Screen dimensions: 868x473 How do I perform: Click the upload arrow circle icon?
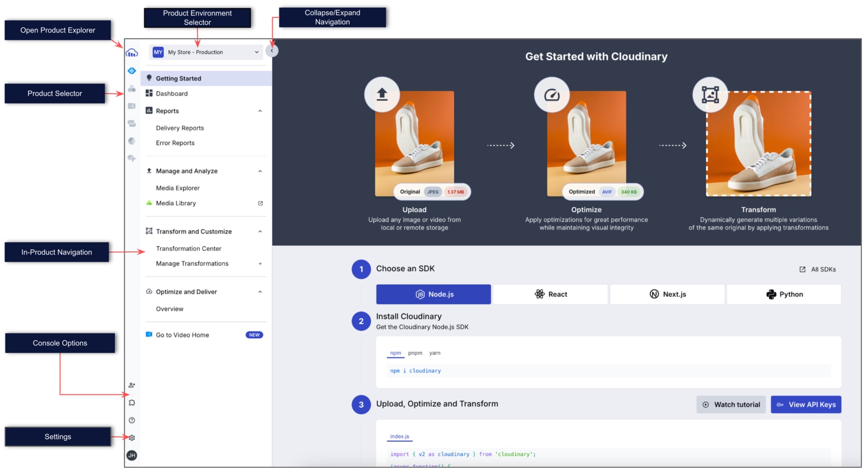pyautogui.click(x=382, y=95)
